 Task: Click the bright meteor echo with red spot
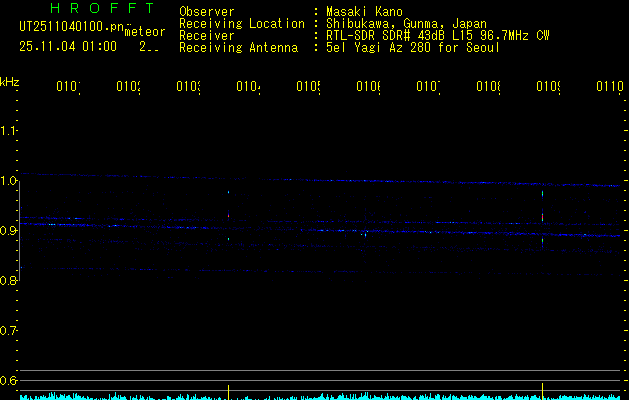coord(542,215)
